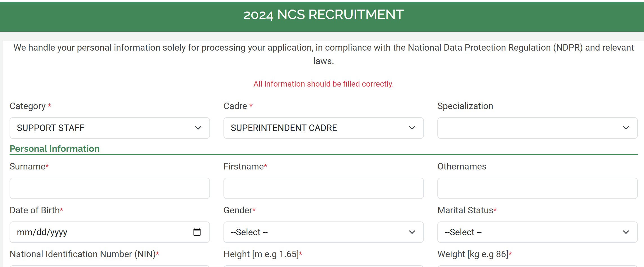Expand the Cadre dropdown chevron
644x267 pixels.
[x=412, y=128]
